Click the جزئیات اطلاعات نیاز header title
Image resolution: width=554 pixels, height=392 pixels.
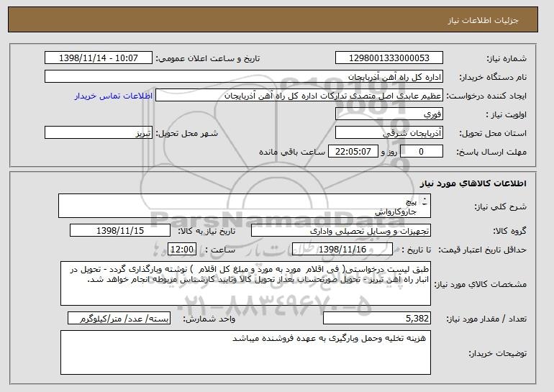pos(483,20)
